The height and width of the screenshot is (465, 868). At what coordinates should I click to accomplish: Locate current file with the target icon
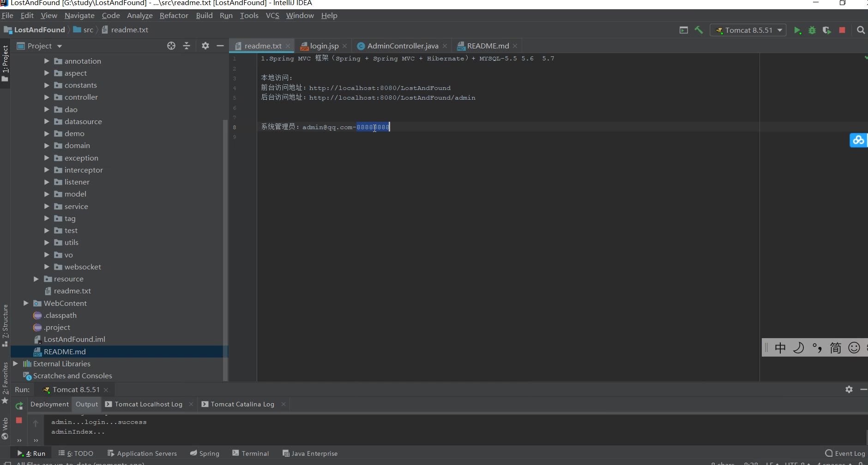171,46
